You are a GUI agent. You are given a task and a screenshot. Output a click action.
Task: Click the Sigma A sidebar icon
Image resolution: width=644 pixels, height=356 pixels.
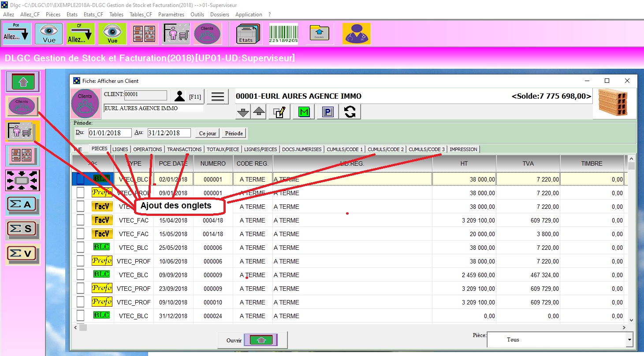click(23, 205)
